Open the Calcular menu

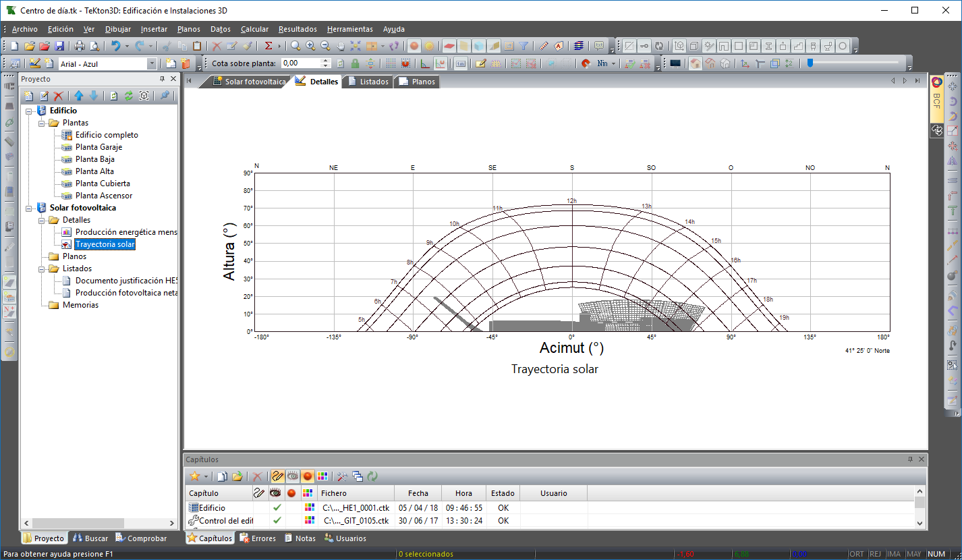[254, 29]
